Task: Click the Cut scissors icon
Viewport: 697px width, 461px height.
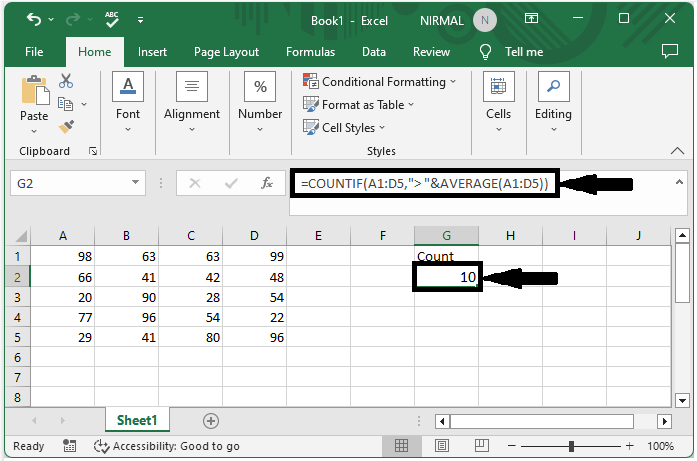Action: pos(66,81)
